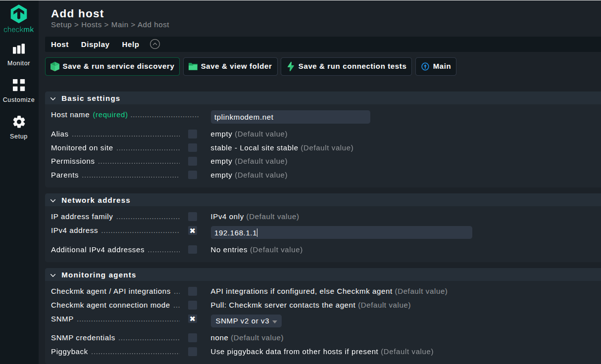
Task: Enable the IP address family checkbox
Action: [193, 217]
